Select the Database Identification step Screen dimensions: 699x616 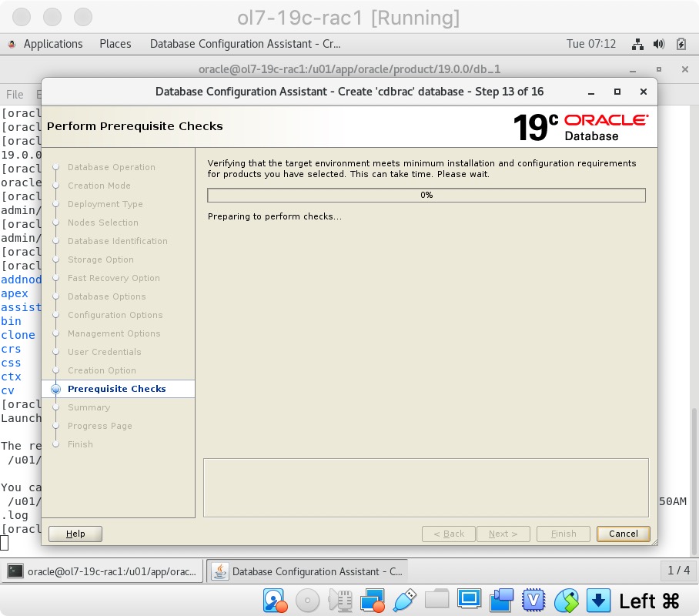pos(118,241)
